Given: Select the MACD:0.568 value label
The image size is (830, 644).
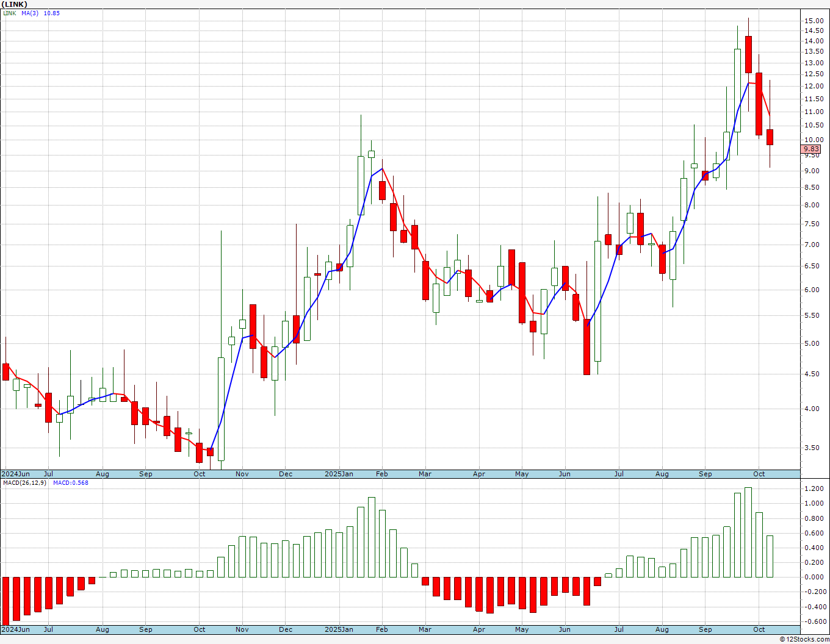Looking at the screenshot, I should 70,483.
